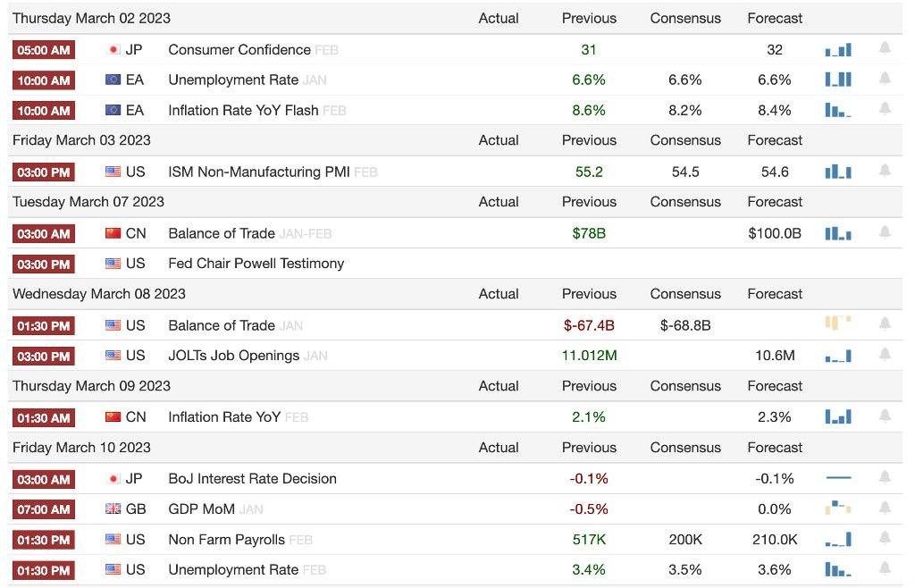Open chart icon for Japan Consumer Confidence

coord(838,50)
